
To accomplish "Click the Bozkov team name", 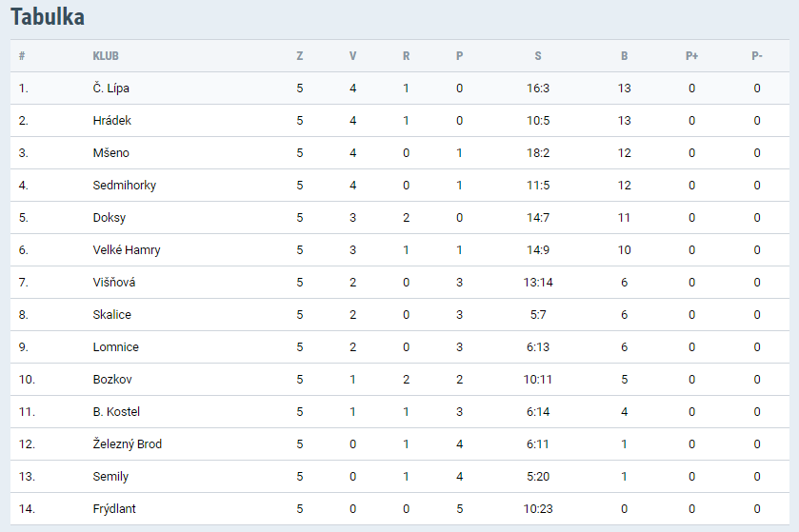I will (112, 380).
